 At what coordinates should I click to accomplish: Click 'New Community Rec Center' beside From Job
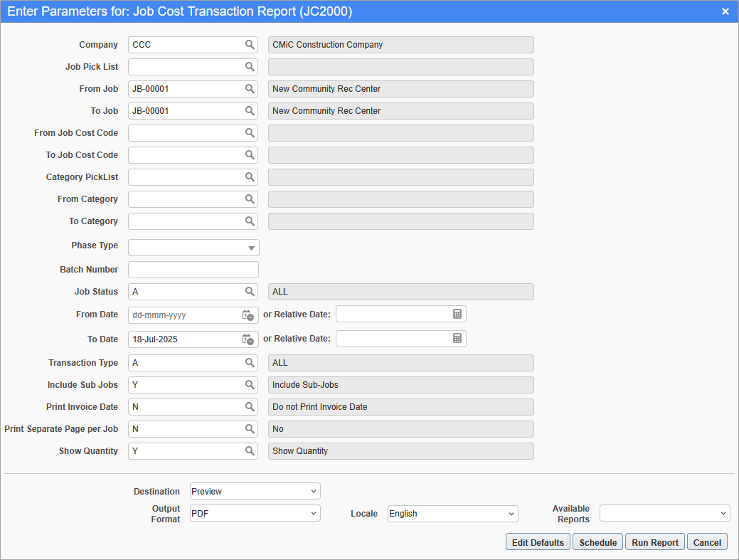(x=401, y=89)
